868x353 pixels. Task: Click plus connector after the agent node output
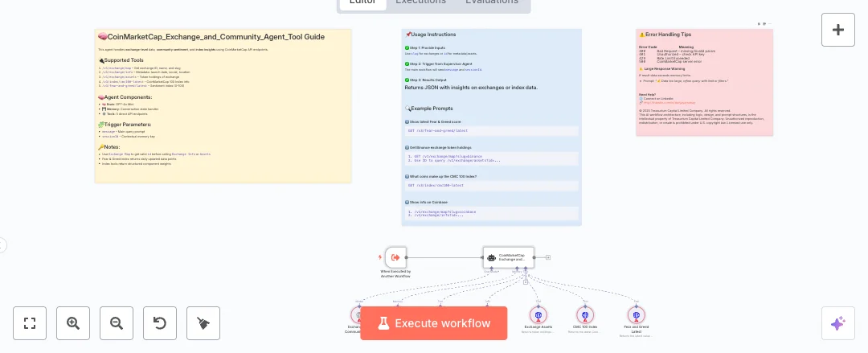coord(548,257)
